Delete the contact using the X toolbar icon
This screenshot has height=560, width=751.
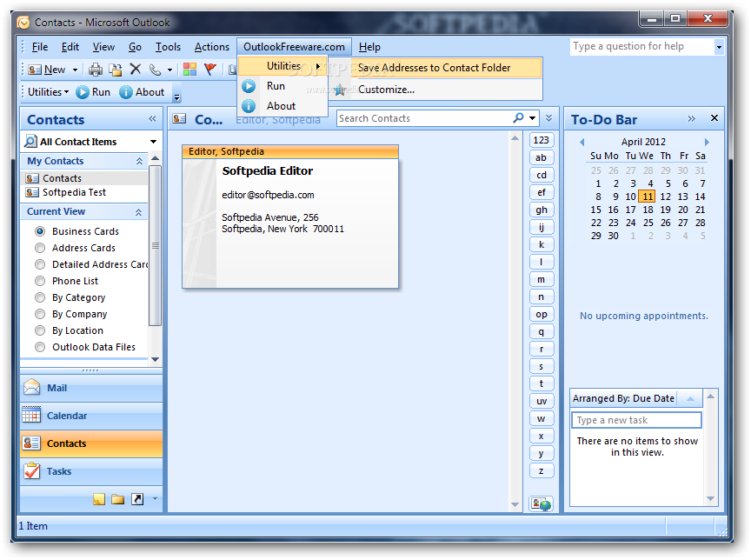coord(136,70)
